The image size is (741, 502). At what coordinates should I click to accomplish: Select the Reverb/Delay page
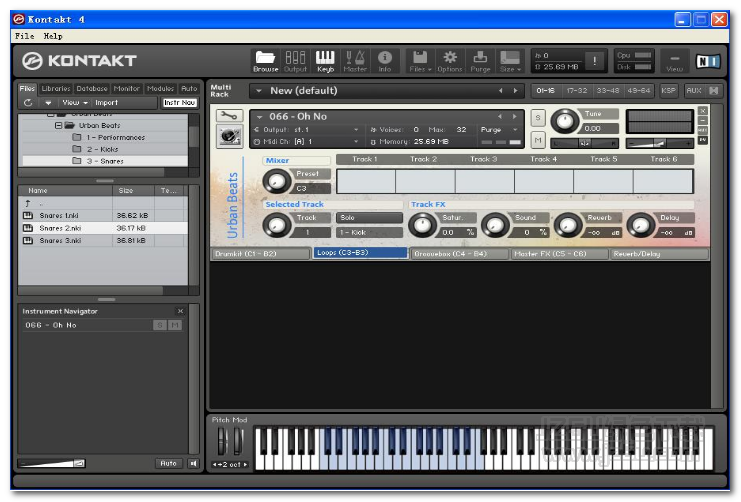[660, 254]
